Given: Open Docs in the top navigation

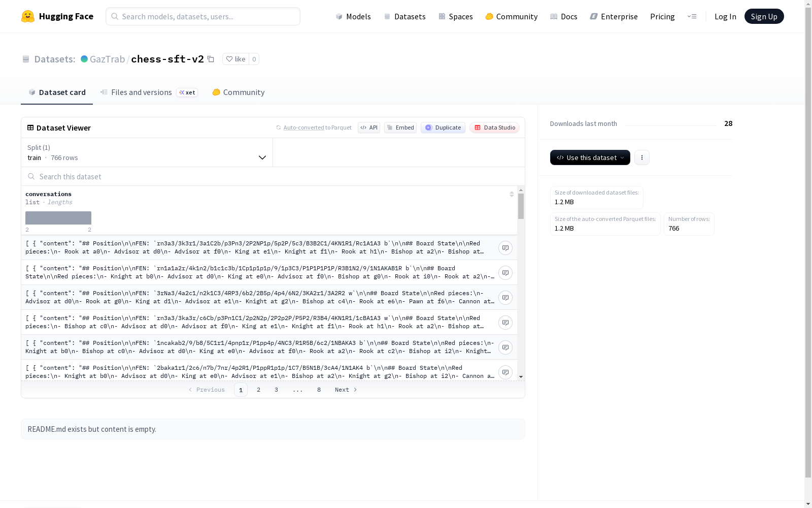Looking at the screenshot, I should (x=564, y=16).
